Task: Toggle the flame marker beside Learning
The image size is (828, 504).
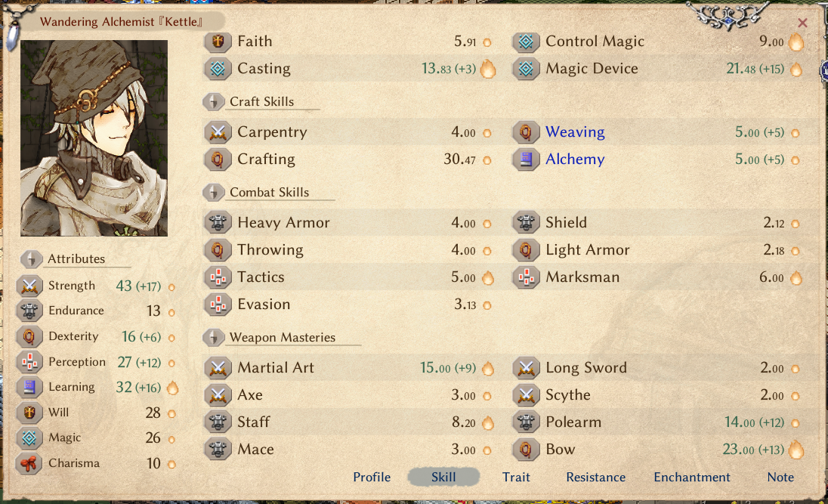Action: 173,387
